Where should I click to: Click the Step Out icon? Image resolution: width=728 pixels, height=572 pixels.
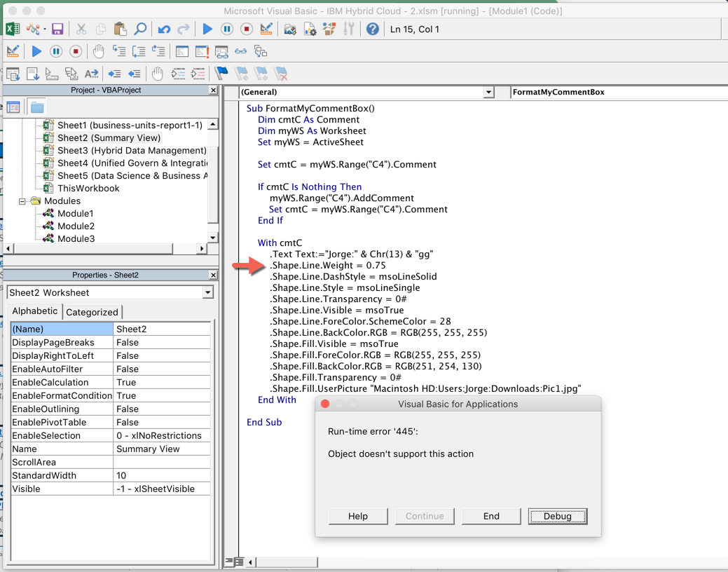click(158, 51)
